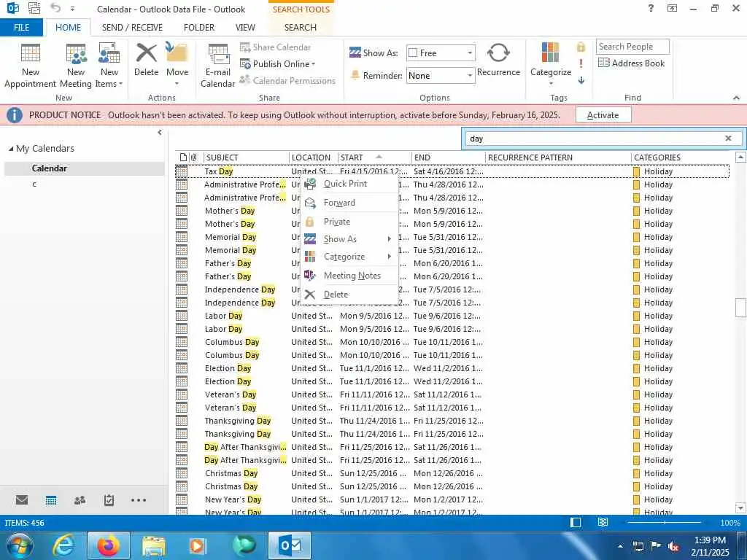
Task: Sort by the CATEGORIES column header
Action: [x=681, y=157]
